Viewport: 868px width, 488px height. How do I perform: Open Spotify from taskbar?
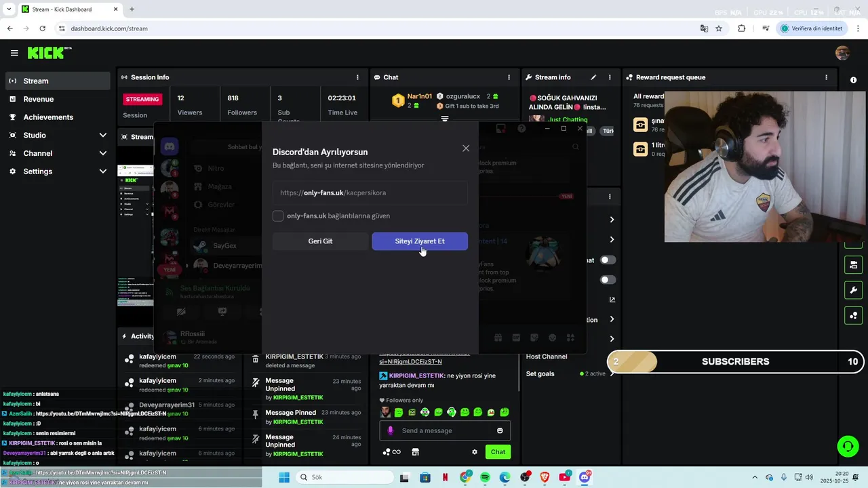[485, 477]
